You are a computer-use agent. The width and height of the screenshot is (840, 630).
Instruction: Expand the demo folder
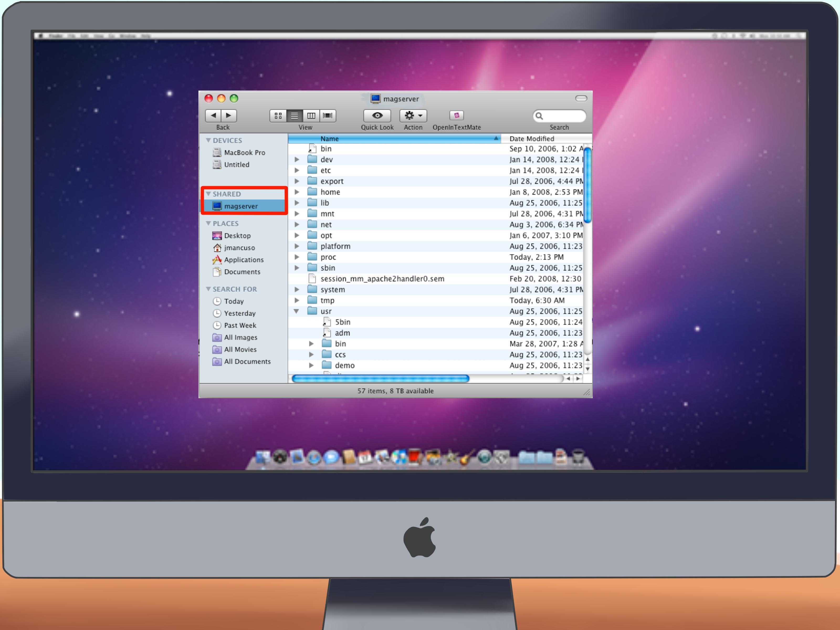click(x=311, y=366)
